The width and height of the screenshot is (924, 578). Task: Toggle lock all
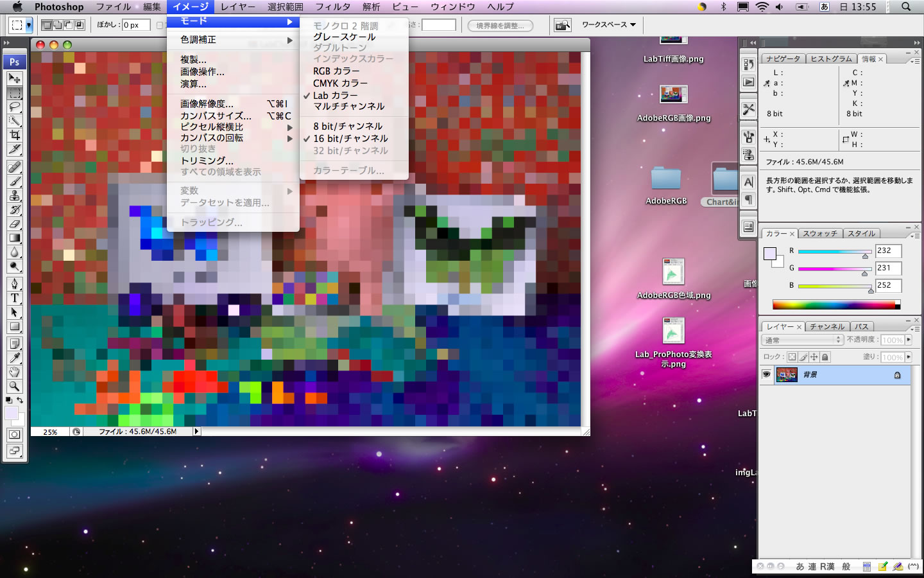pos(825,357)
